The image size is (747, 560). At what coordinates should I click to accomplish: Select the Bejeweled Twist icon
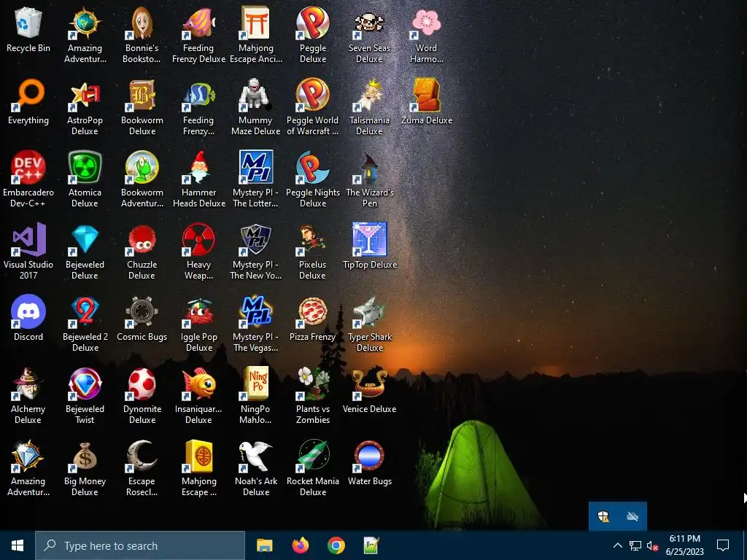tap(85, 384)
